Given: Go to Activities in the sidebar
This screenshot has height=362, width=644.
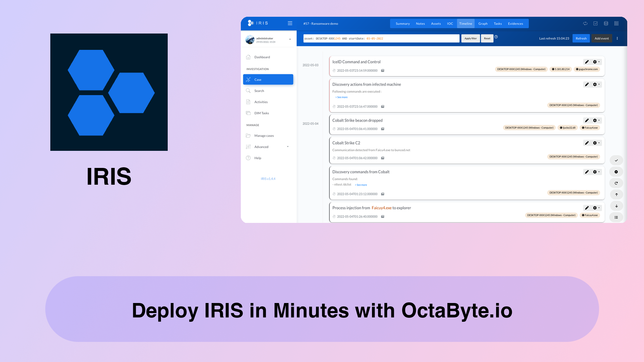Looking at the screenshot, I should coord(261,102).
